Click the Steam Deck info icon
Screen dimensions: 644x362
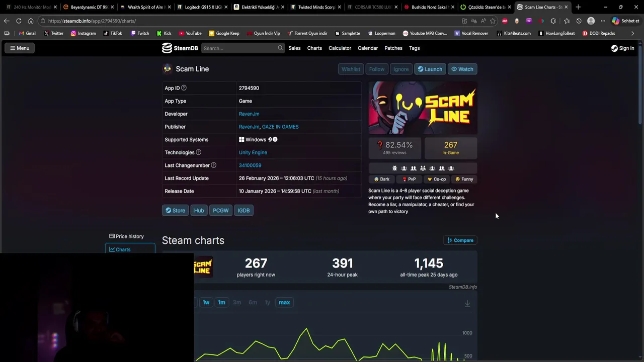pos(275,140)
